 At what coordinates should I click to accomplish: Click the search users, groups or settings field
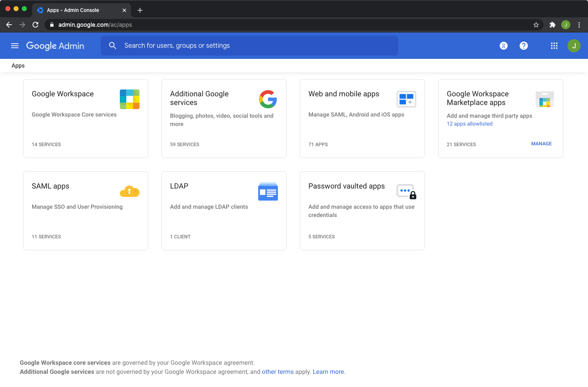[249, 46]
